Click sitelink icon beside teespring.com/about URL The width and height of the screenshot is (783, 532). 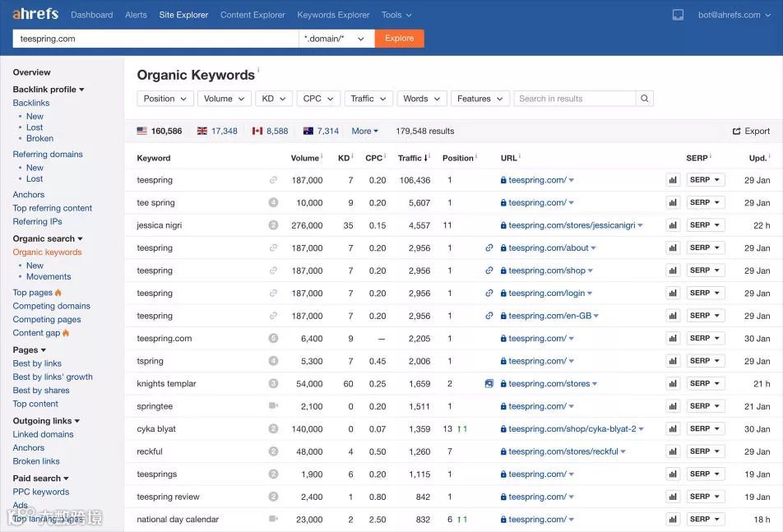[x=489, y=247]
